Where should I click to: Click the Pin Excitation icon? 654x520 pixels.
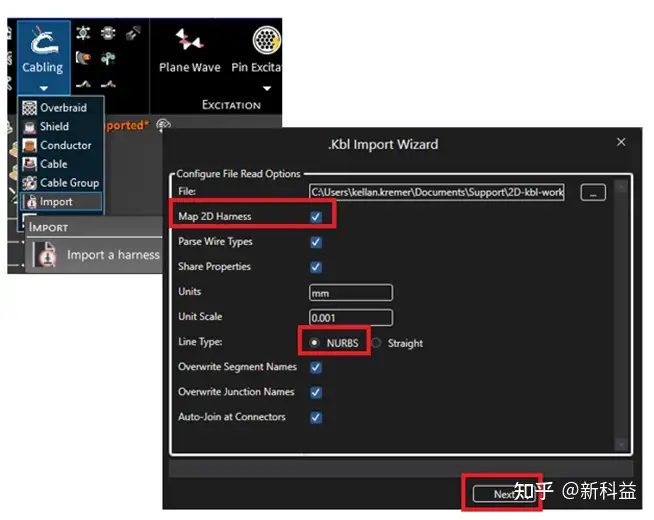267,40
